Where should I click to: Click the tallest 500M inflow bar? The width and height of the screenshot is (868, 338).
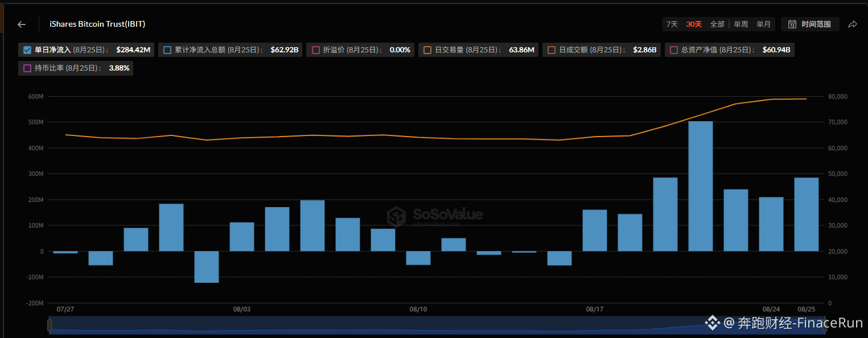pyautogui.click(x=700, y=186)
